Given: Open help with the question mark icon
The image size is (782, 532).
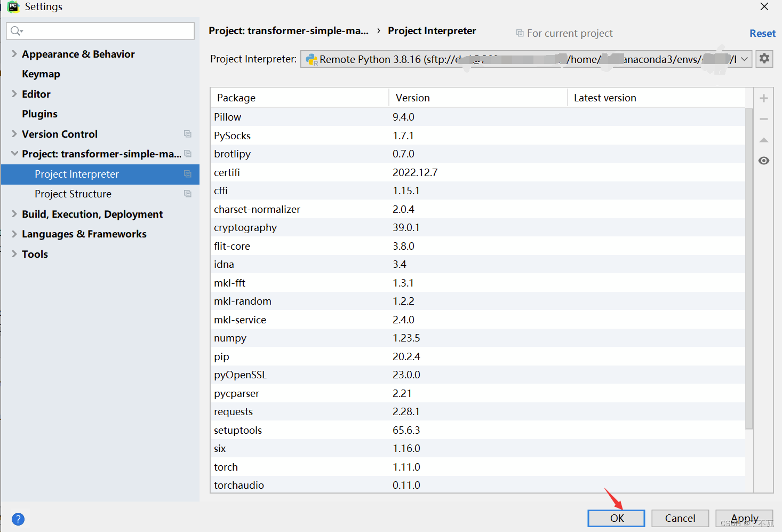Looking at the screenshot, I should [18, 519].
